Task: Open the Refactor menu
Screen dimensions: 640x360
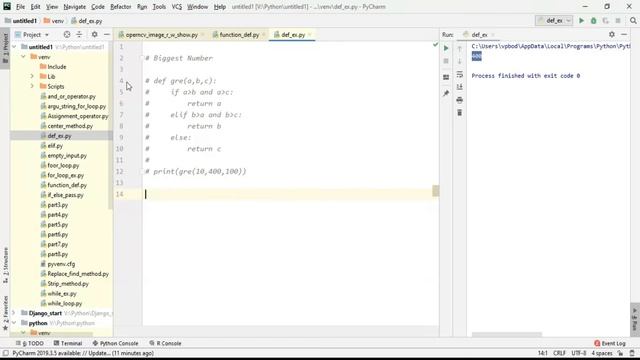Action: coord(120,7)
